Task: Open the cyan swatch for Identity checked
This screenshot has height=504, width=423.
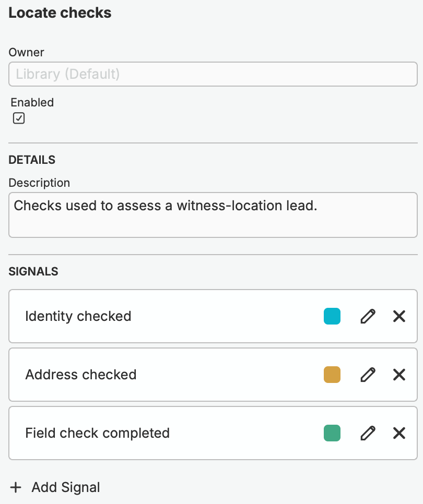Action: pos(332,316)
